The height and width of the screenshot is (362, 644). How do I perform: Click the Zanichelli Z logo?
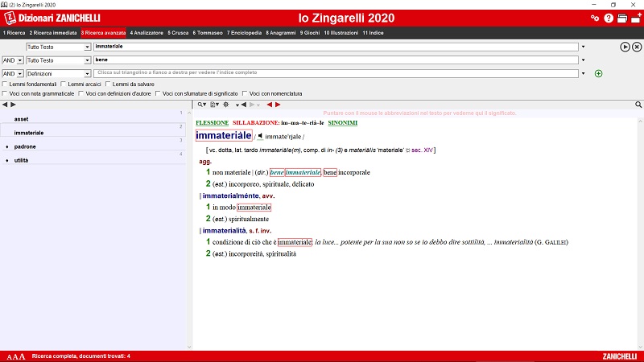pyautogui.click(x=10, y=18)
